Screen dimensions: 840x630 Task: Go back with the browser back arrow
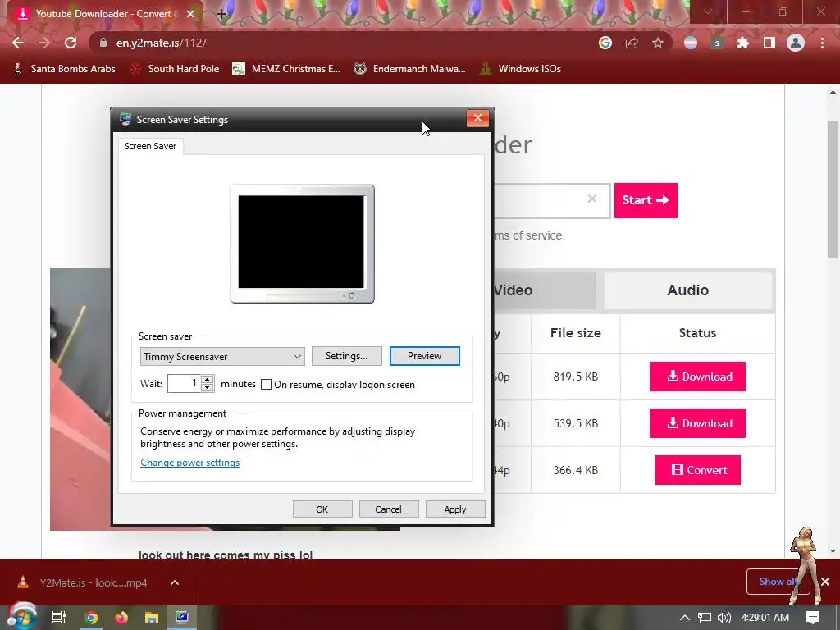[x=18, y=43]
